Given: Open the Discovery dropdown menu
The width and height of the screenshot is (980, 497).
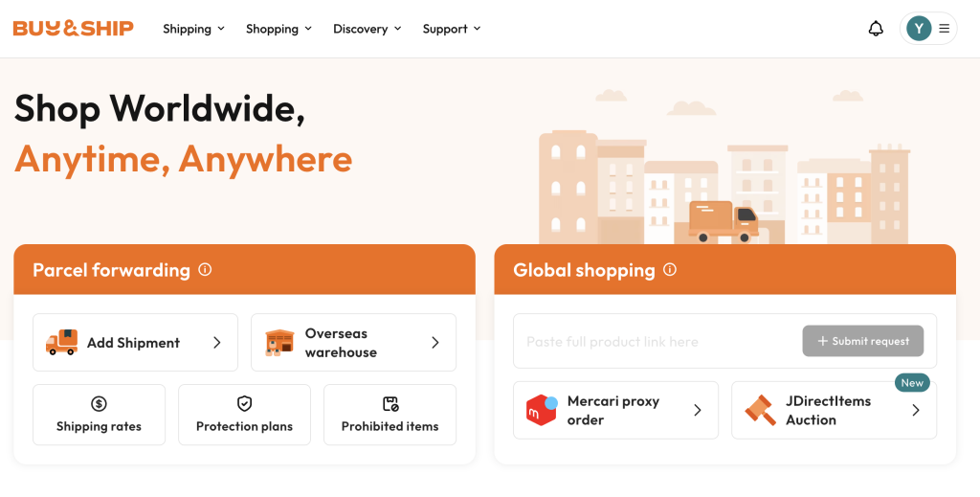Looking at the screenshot, I should [x=367, y=29].
